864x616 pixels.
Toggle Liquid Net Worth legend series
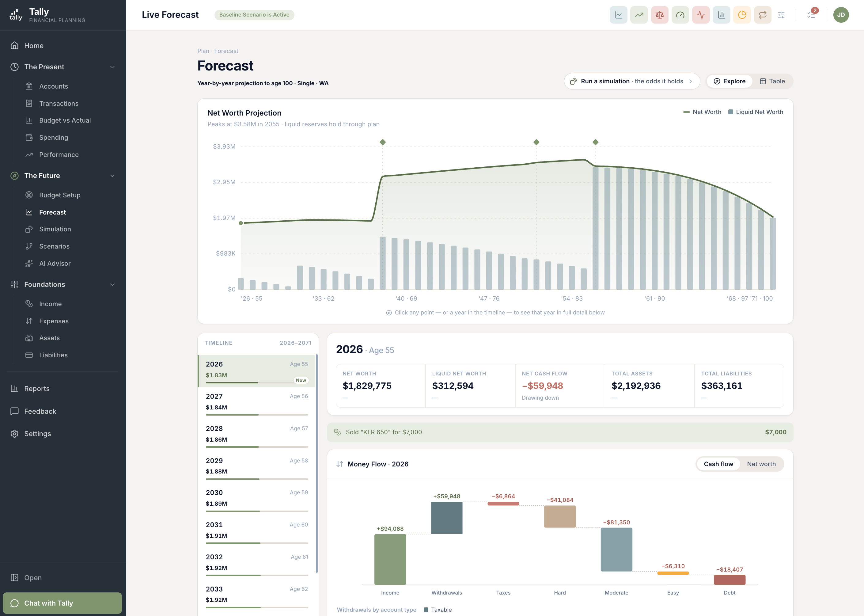pyautogui.click(x=756, y=112)
